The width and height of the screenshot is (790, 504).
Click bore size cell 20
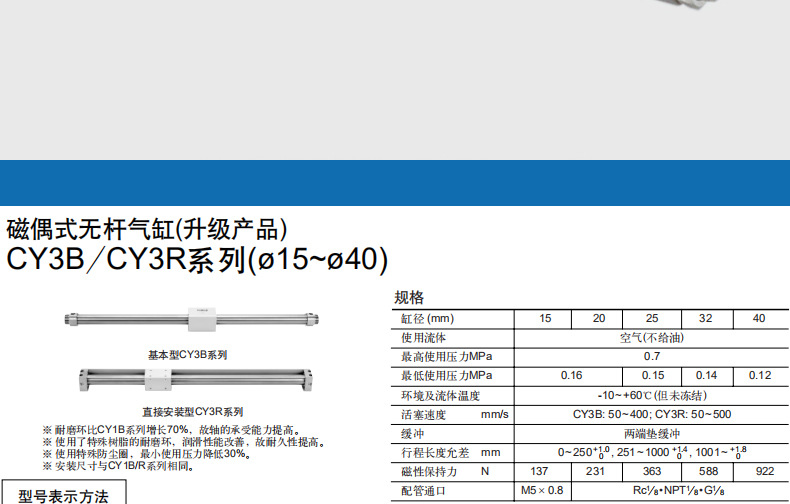click(x=599, y=319)
